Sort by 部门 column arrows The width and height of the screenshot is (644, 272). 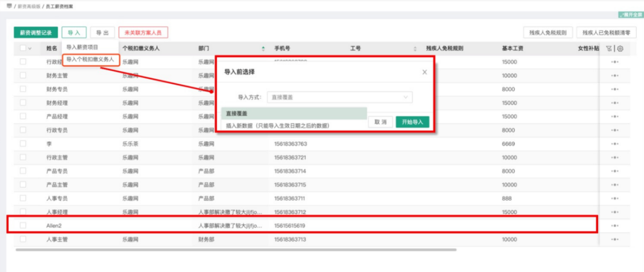[263, 49]
